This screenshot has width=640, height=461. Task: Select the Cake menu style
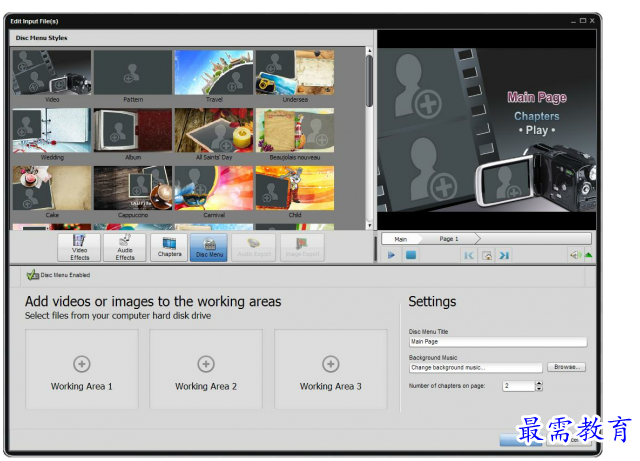tap(52, 188)
